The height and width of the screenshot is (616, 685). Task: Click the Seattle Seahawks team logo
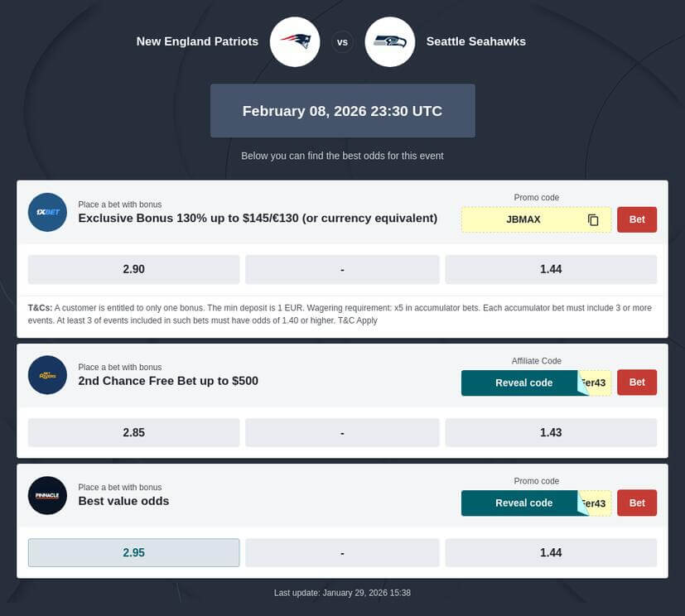[x=389, y=41]
